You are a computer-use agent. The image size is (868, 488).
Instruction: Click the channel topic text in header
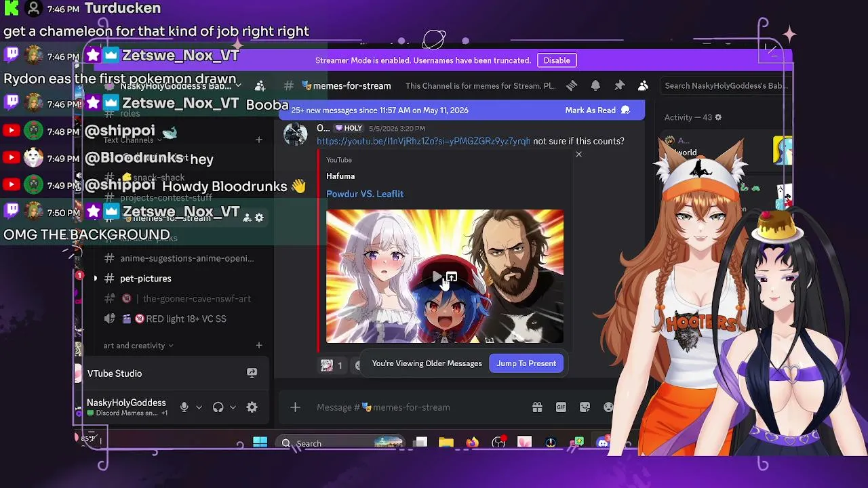pyautogui.click(x=480, y=86)
